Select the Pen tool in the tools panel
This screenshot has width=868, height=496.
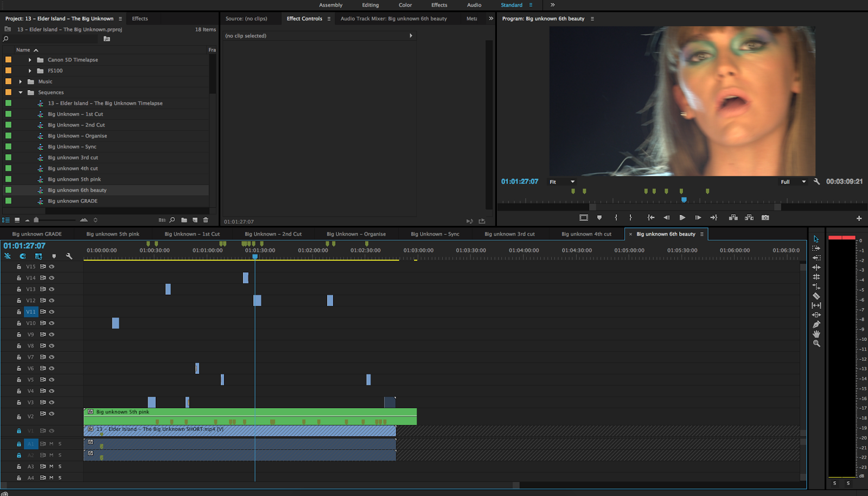pyautogui.click(x=816, y=324)
